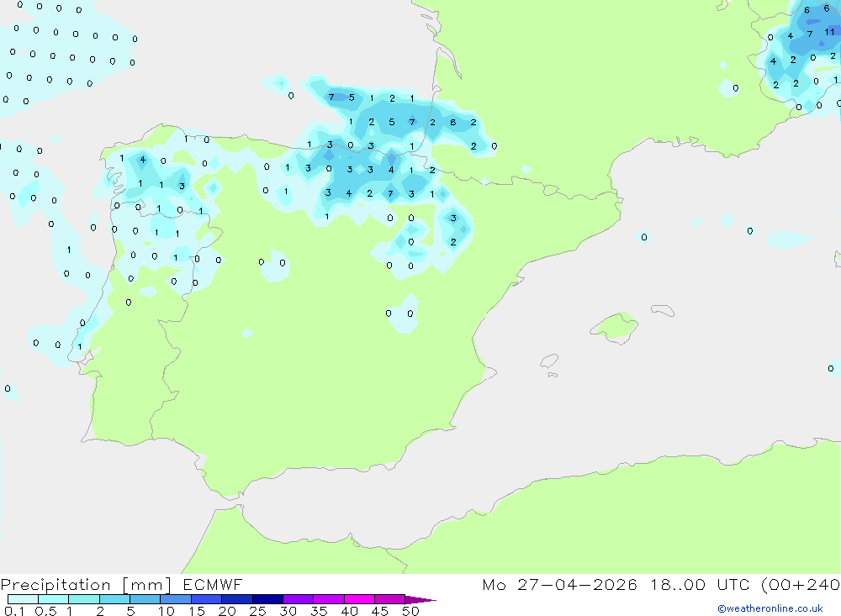The image size is (841, 616).
Task: Click the legend tick label '40'
Action: (x=350, y=611)
